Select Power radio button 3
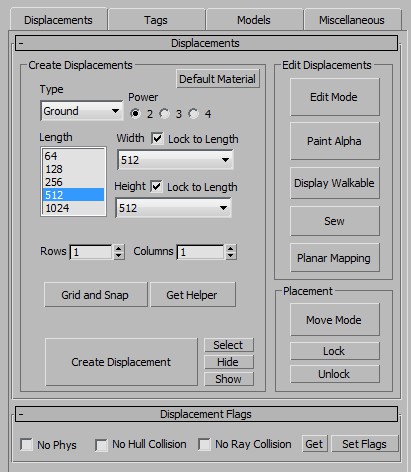This screenshot has width=411, height=472. 164,114
